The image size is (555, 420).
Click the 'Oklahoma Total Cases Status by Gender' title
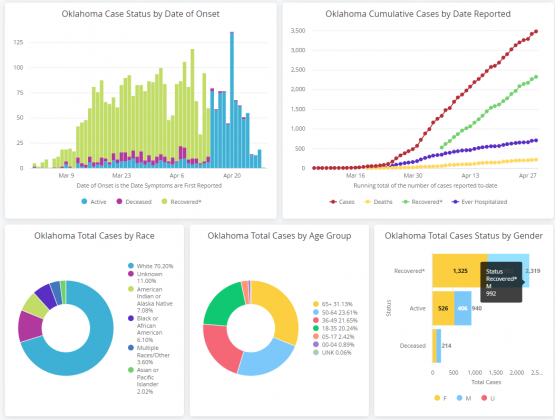[x=464, y=236]
